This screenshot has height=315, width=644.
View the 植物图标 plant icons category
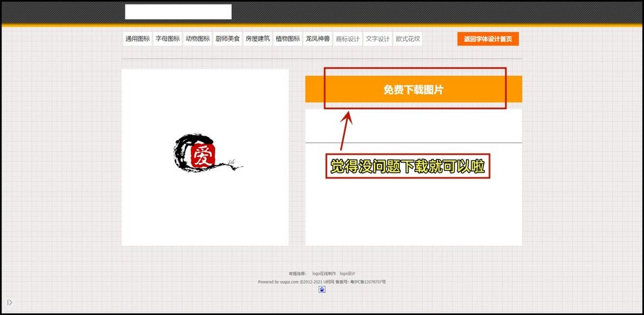coord(288,38)
